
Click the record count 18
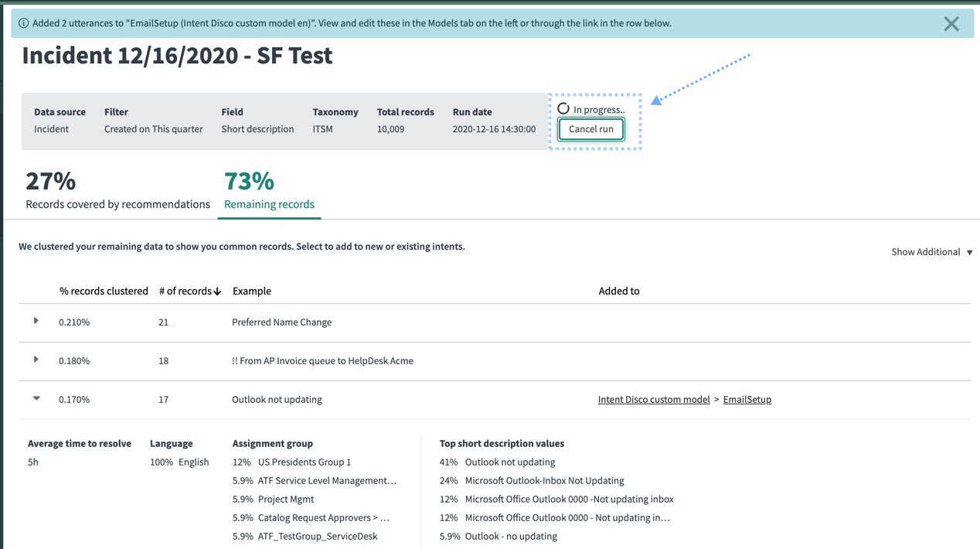[x=163, y=361]
